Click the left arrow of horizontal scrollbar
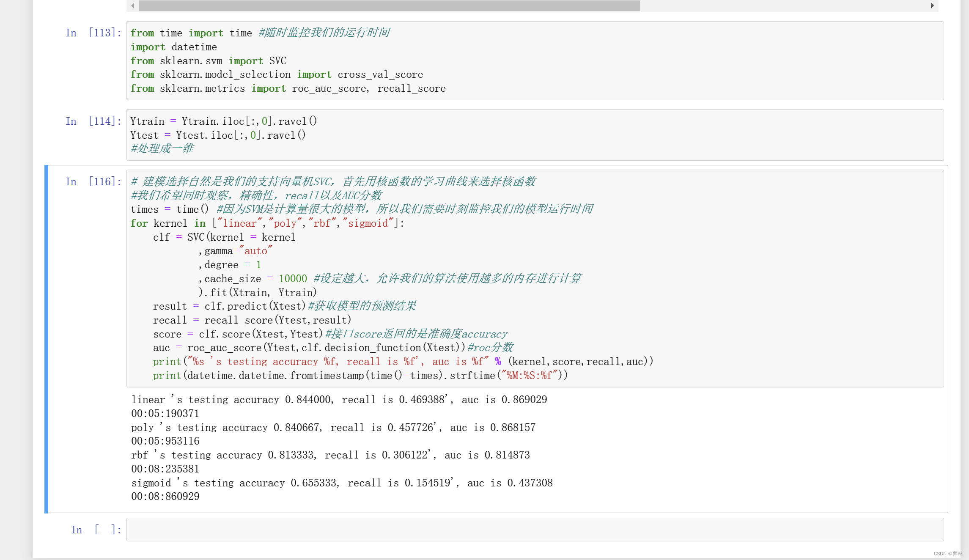Image resolution: width=969 pixels, height=560 pixels. coord(133,5)
